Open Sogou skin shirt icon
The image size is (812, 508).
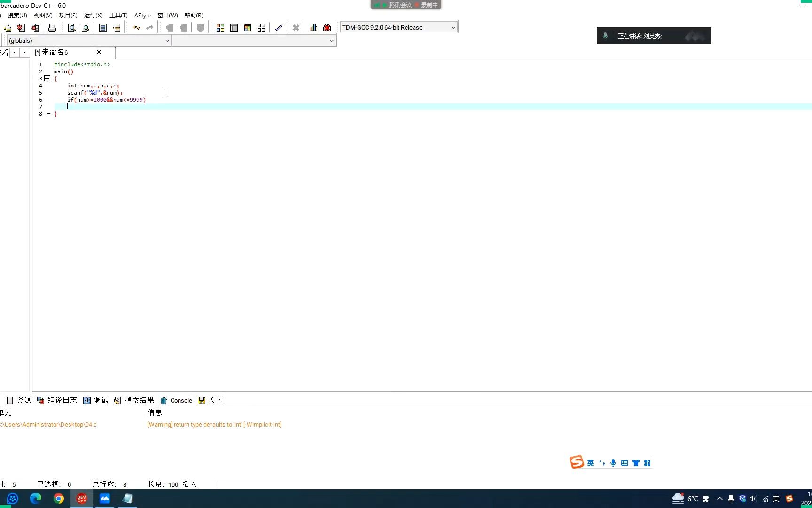click(636, 463)
